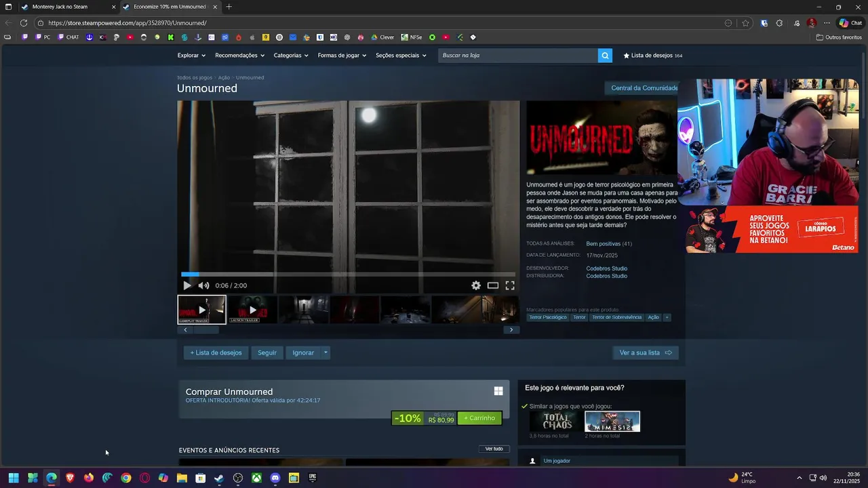Expand more tags with plus button
This screenshot has width=868, height=488.
coord(667,317)
